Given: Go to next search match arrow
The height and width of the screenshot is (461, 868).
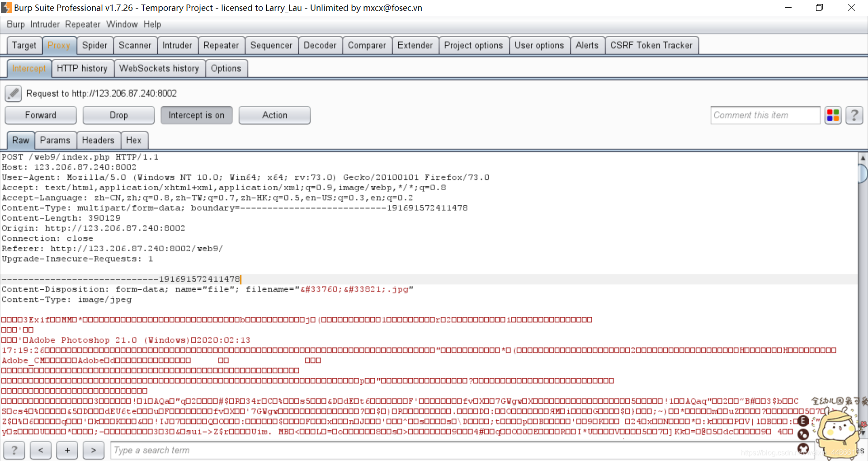Looking at the screenshot, I should [x=94, y=450].
